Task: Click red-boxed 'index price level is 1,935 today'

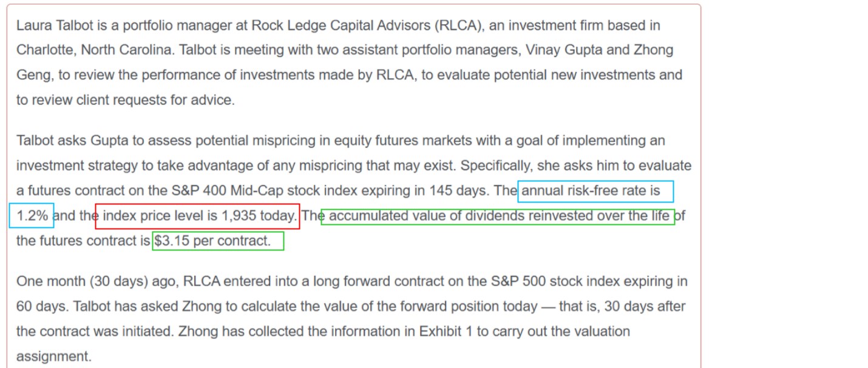Action: click(x=198, y=216)
